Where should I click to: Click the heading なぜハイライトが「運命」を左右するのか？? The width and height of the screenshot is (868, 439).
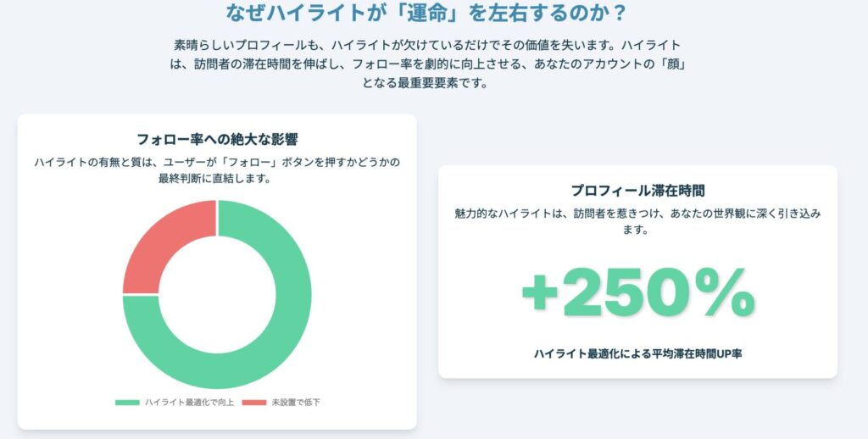coord(426,13)
